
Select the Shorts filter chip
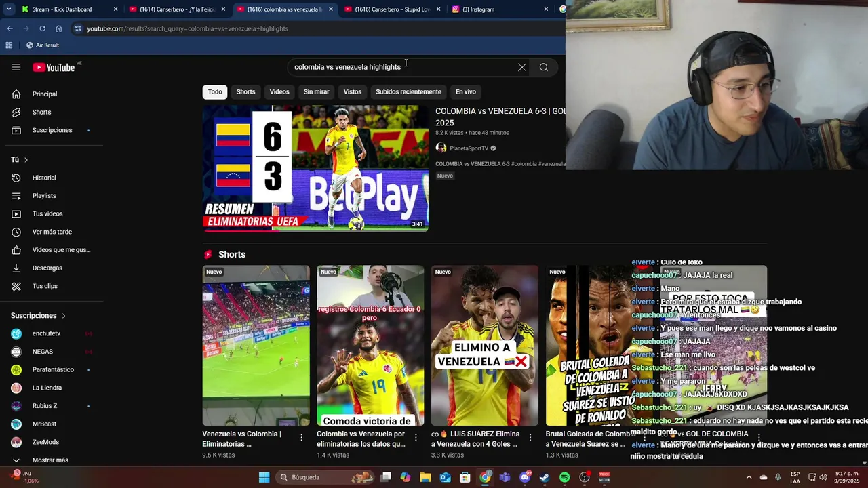[245, 91]
